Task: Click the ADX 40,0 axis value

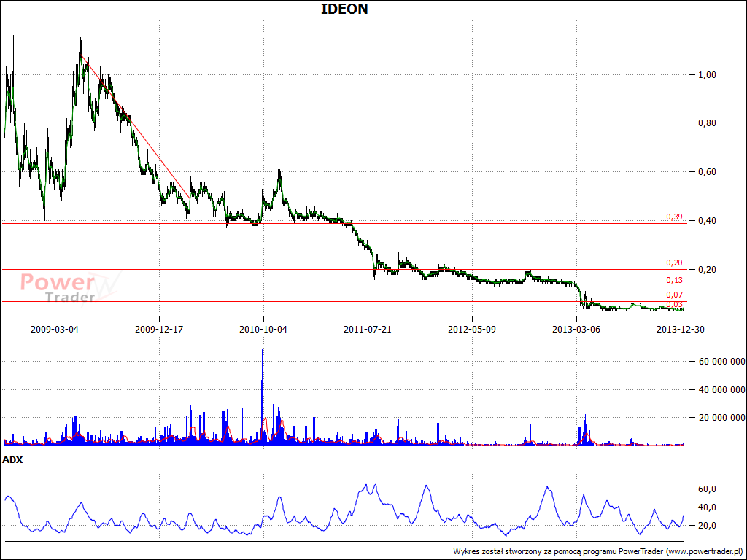Action: click(705, 507)
